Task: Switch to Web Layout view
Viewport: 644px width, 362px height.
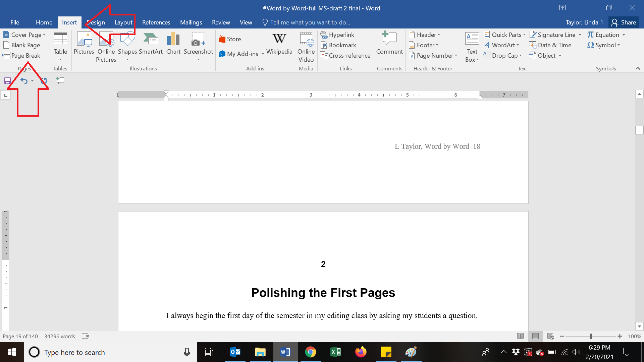Action: pyautogui.click(x=550, y=336)
